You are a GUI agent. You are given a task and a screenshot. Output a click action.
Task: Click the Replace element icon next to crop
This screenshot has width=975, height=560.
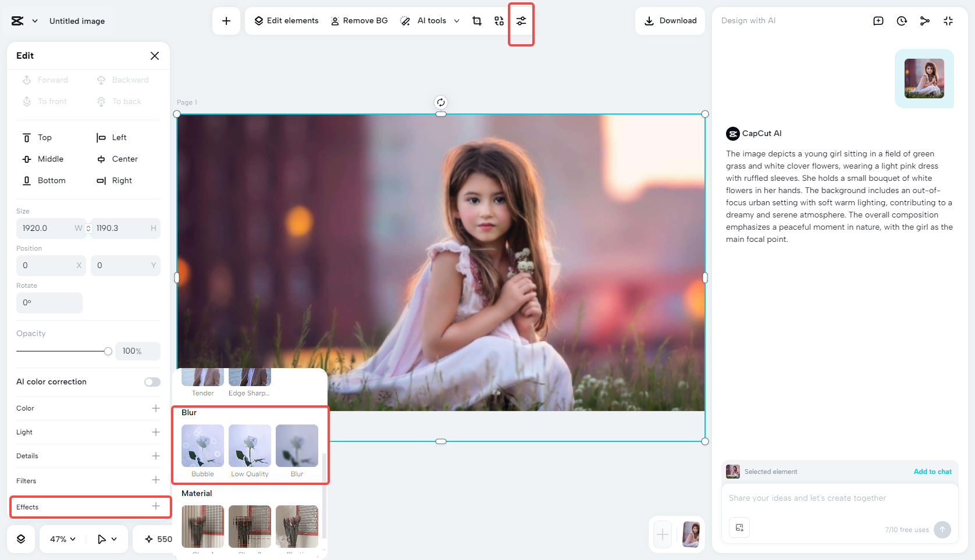[499, 20]
